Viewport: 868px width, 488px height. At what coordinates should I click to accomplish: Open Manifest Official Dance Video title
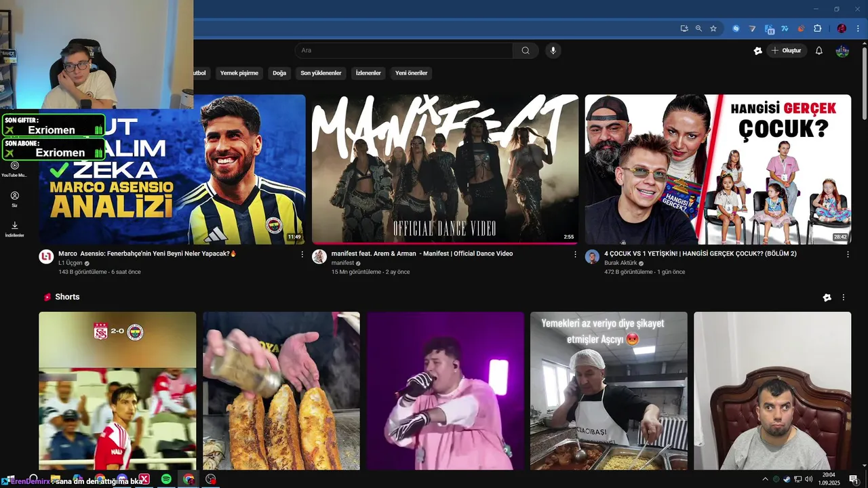pos(422,253)
